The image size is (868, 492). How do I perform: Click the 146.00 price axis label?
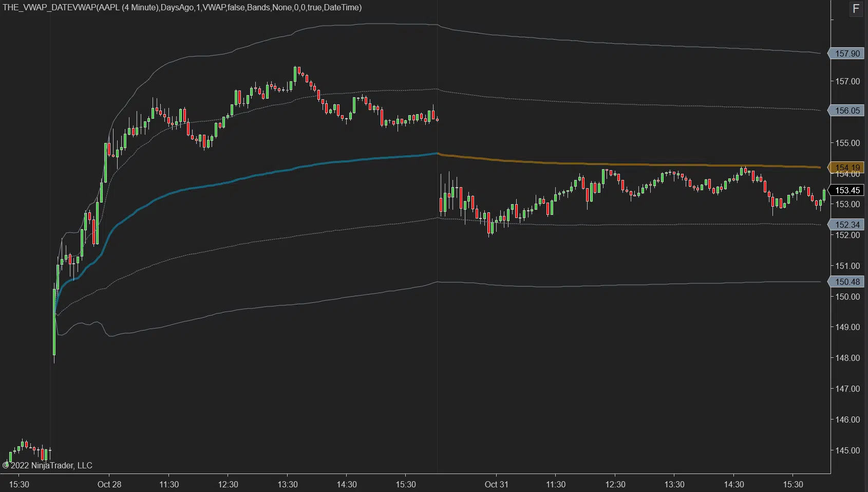(x=847, y=420)
